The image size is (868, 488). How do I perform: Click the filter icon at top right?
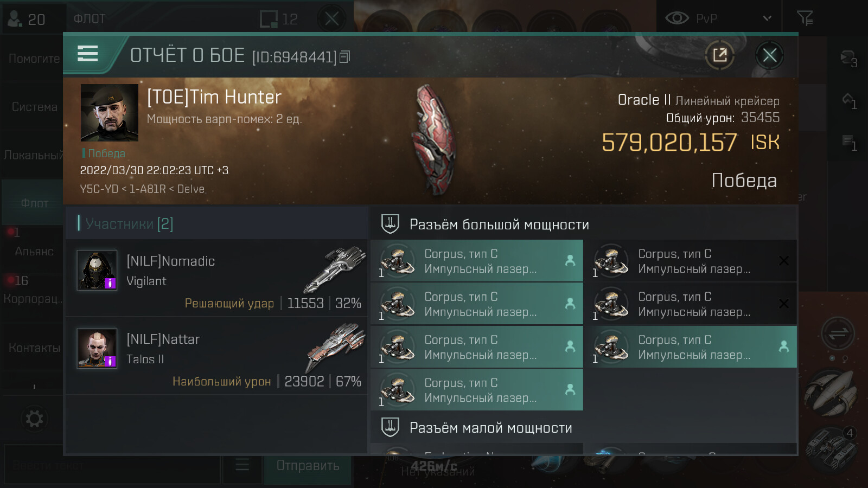click(x=805, y=18)
